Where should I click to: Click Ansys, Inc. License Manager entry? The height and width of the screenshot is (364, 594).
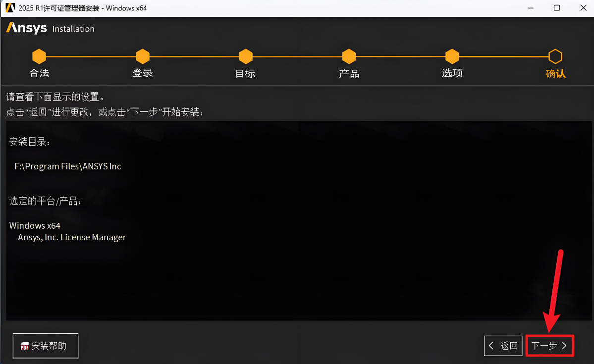coord(72,238)
